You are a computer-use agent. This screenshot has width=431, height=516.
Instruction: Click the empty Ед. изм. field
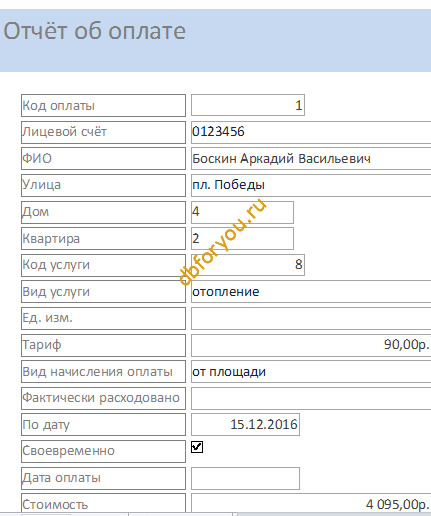(x=311, y=318)
